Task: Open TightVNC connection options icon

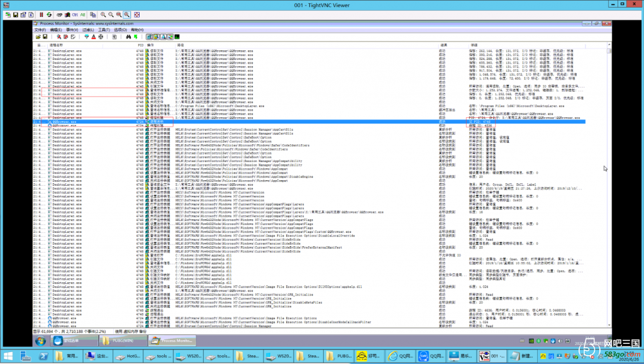Action: click(x=23, y=15)
